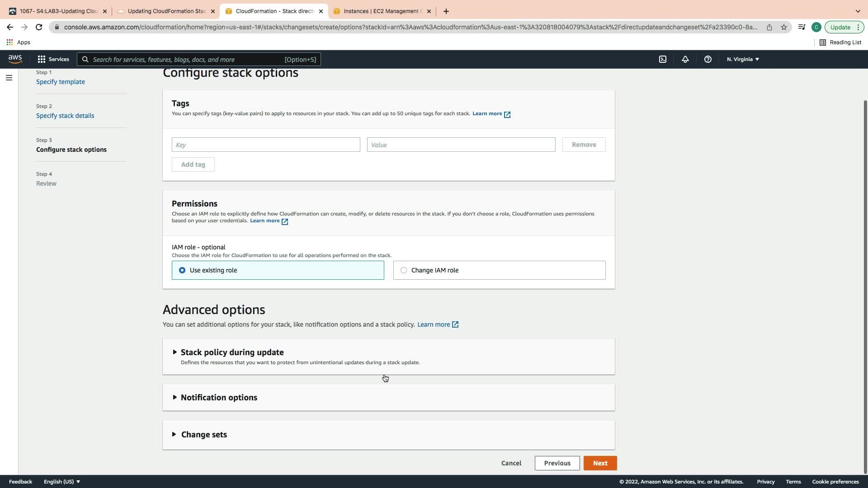Bookmark this page with star icon
868x488 pixels.
coord(784,27)
